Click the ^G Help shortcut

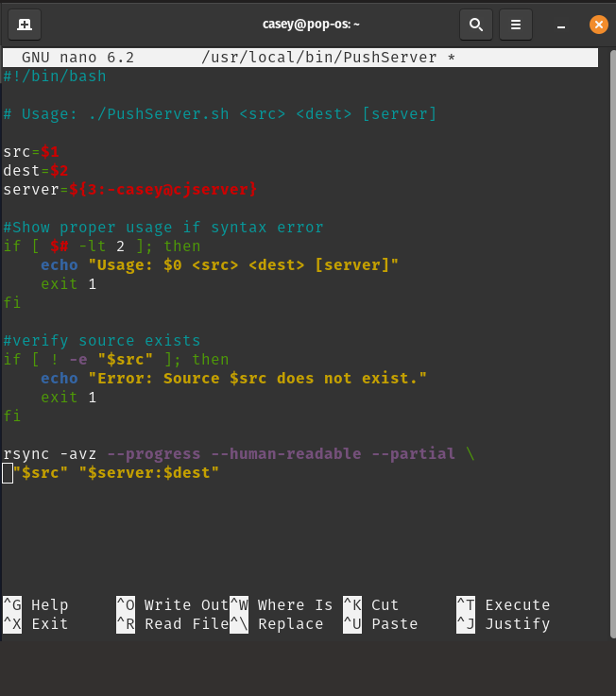click(36, 605)
